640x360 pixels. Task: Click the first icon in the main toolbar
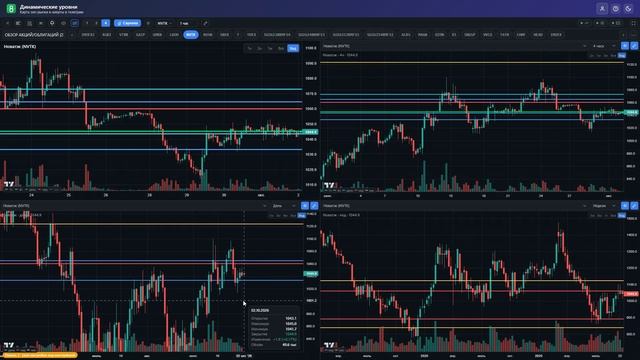[x=7, y=23]
